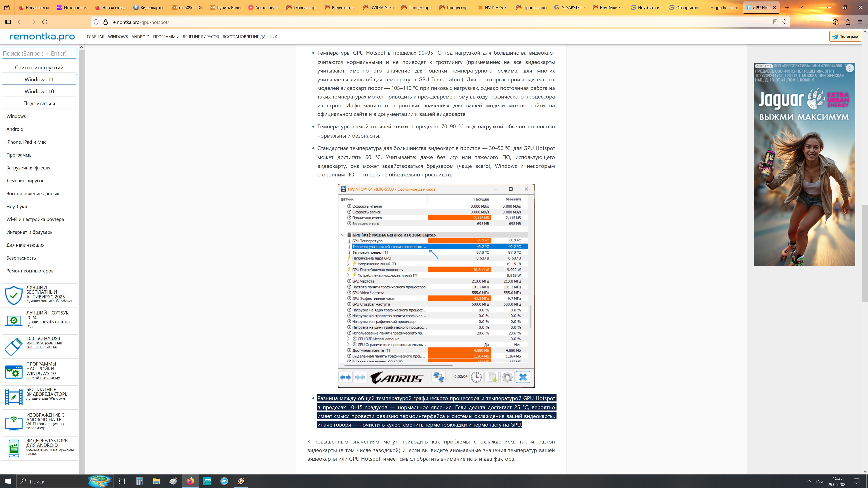Open Firefox application hamburger menu
The width and height of the screenshot is (868, 488).
[x=860, y=22]
